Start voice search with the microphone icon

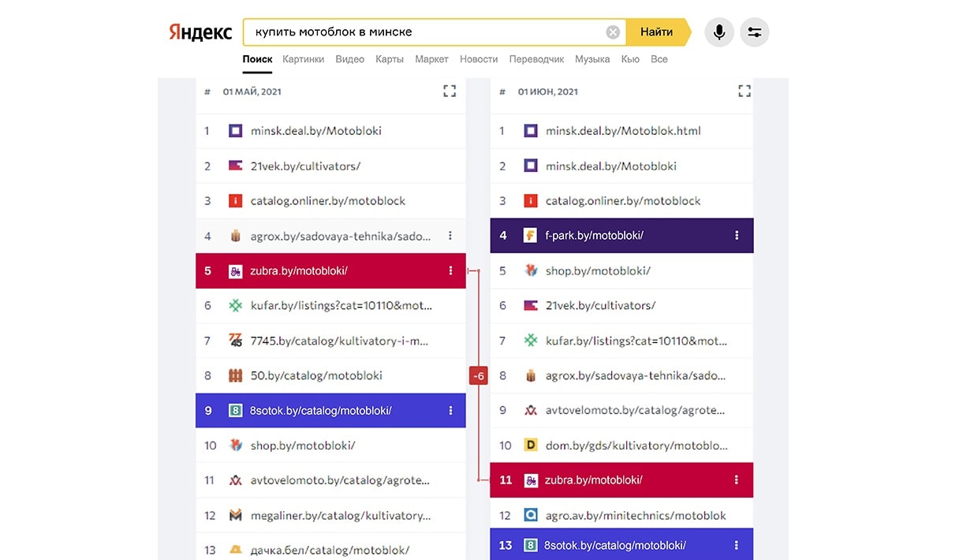tap(719, 32)
